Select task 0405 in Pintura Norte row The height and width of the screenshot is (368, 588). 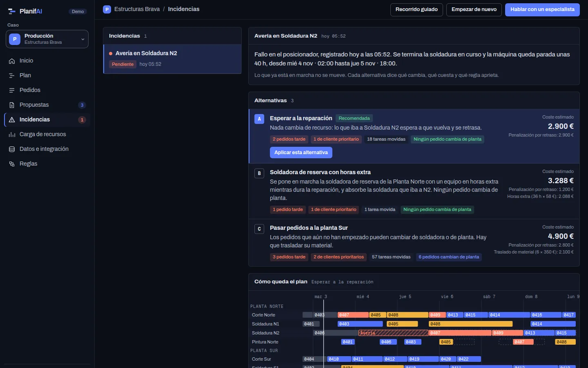(x=446, y=342)
